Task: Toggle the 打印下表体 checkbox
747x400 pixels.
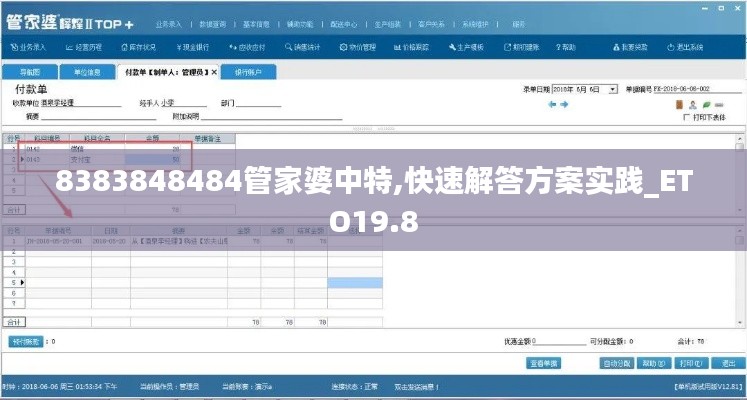Action: click(x=686, y=117)
